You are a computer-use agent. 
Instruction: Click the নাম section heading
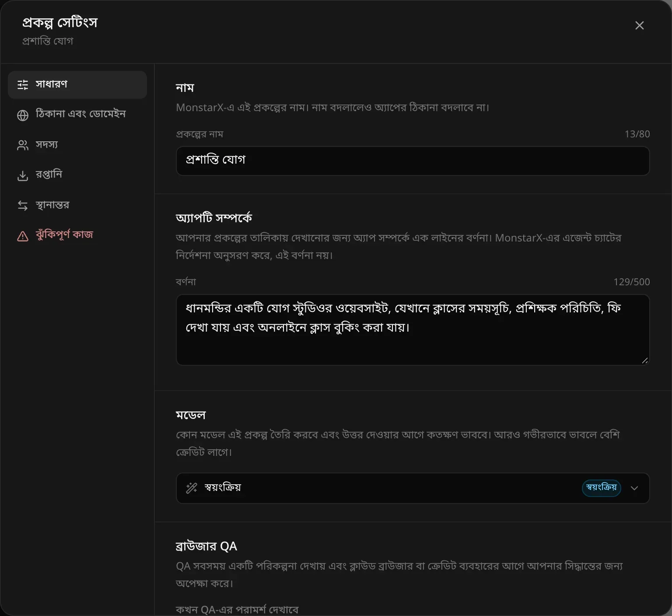tap(185, 88)
